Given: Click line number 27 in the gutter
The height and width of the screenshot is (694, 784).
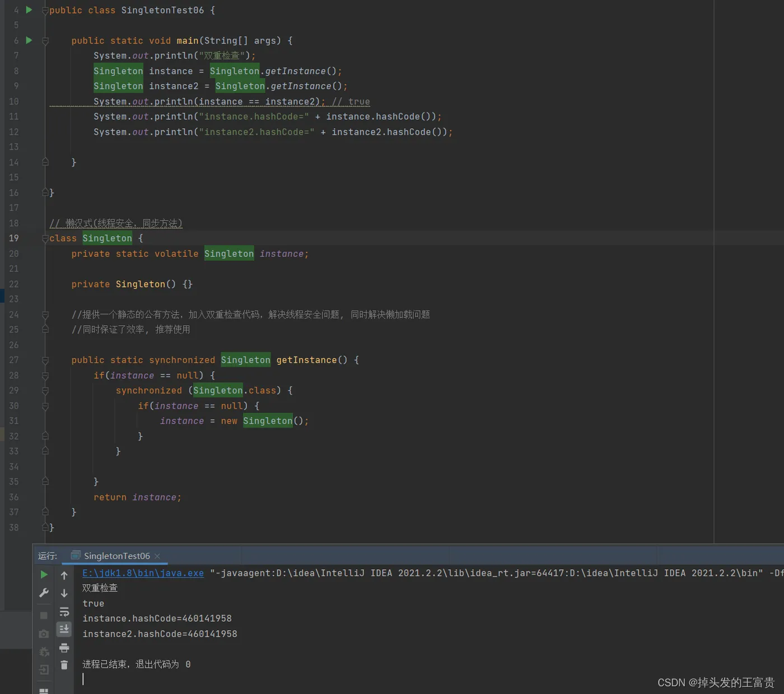Looking at the screenshot, I should coord(13,360).
